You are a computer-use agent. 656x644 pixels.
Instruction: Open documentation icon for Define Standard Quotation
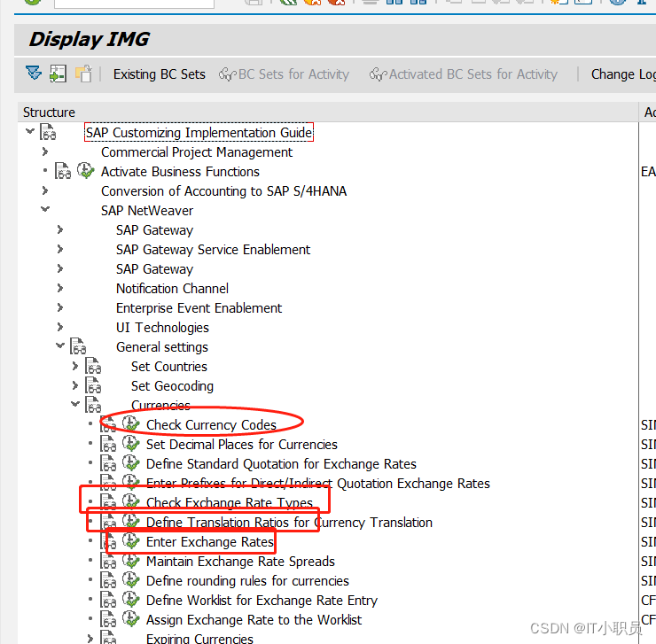pos(108,463)
